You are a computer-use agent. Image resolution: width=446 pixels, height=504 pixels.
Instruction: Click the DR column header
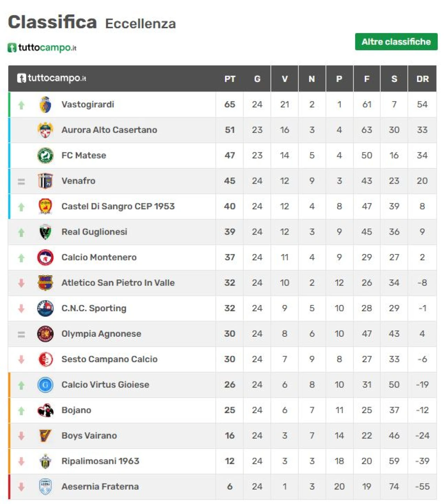click(422, 79)
